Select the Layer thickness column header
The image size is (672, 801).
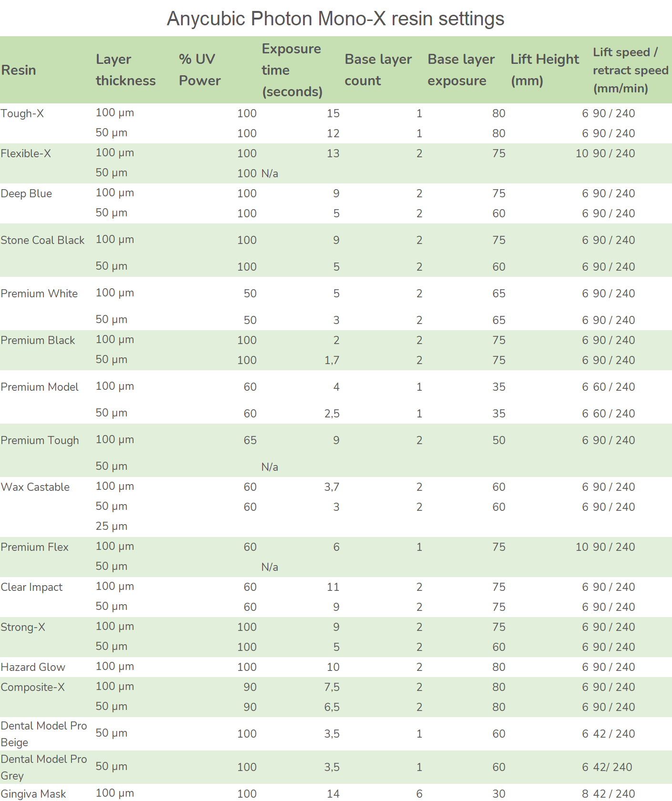click(x=126, y=70)
